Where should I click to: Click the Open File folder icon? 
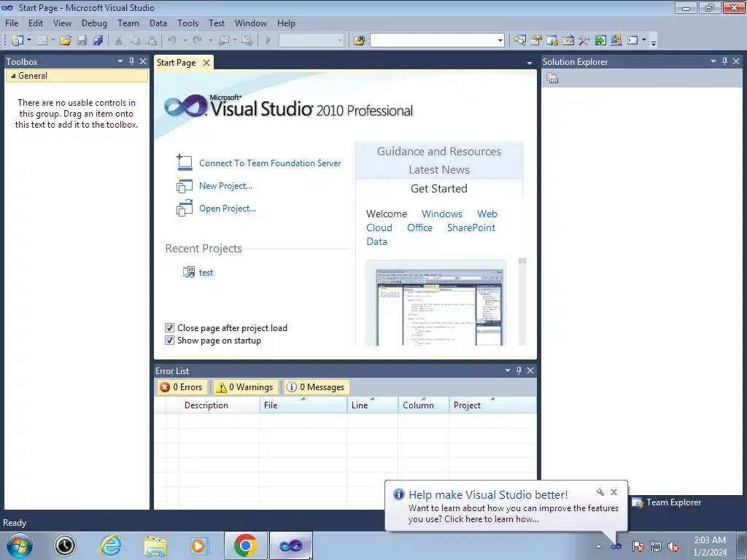pos(66,41)
